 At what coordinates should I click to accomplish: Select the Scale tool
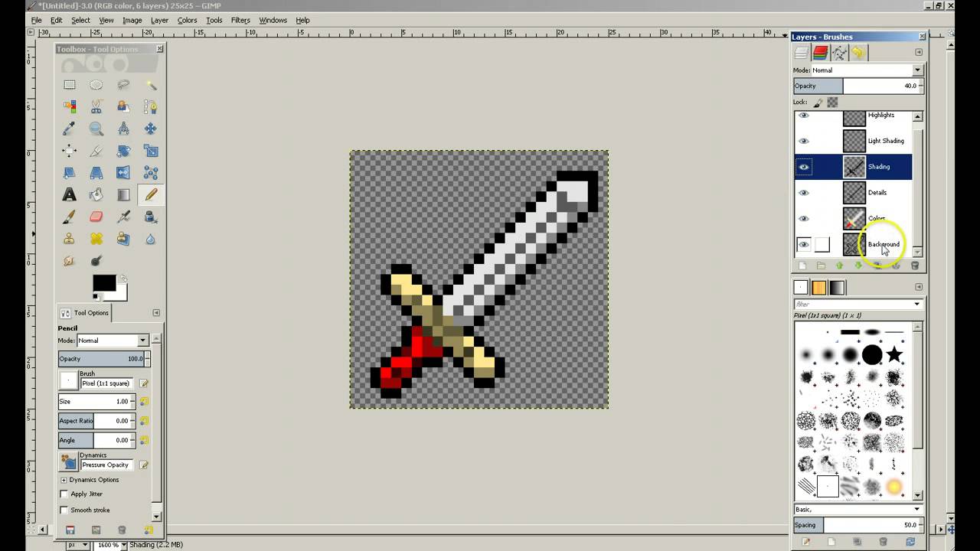click(151, 151)
